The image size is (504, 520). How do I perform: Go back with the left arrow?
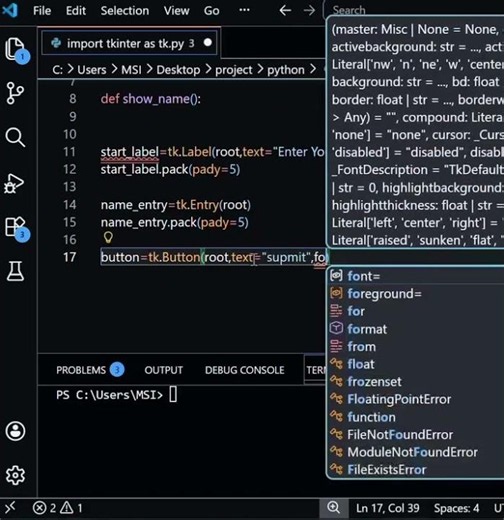coord(285,11)
